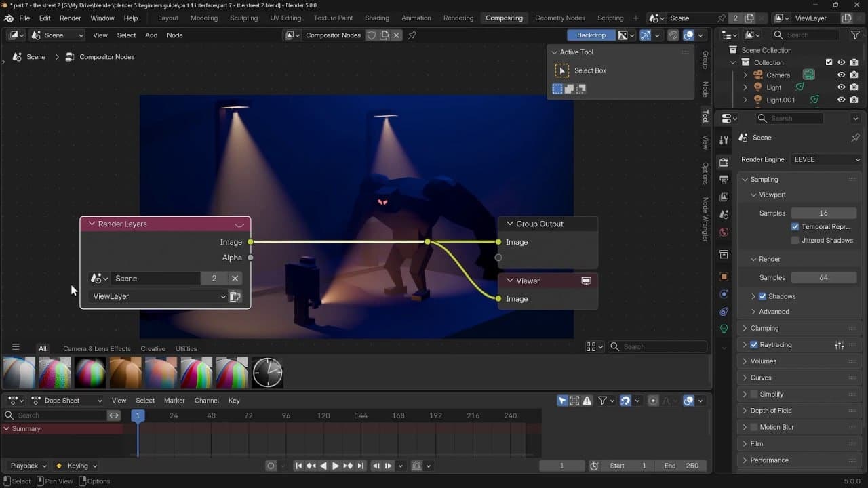This screenshot has height=488, width=868.
Task: Hide the Camera object in viewport
Action: coord(841,75)
